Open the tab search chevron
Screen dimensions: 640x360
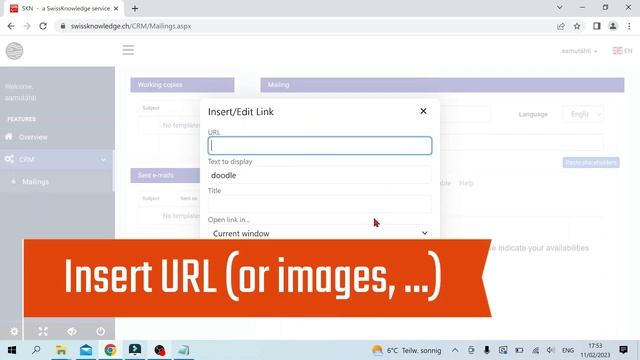tap(560, 7)
